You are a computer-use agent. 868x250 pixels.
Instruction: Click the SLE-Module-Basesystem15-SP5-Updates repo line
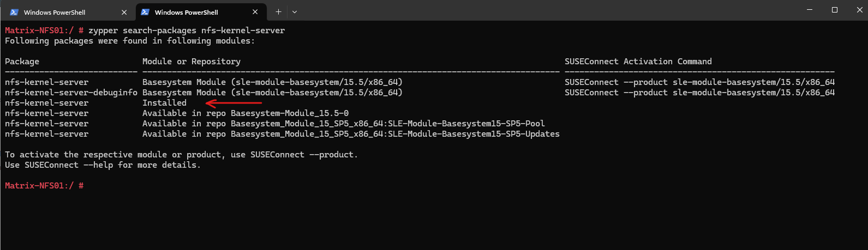(351, 134)
